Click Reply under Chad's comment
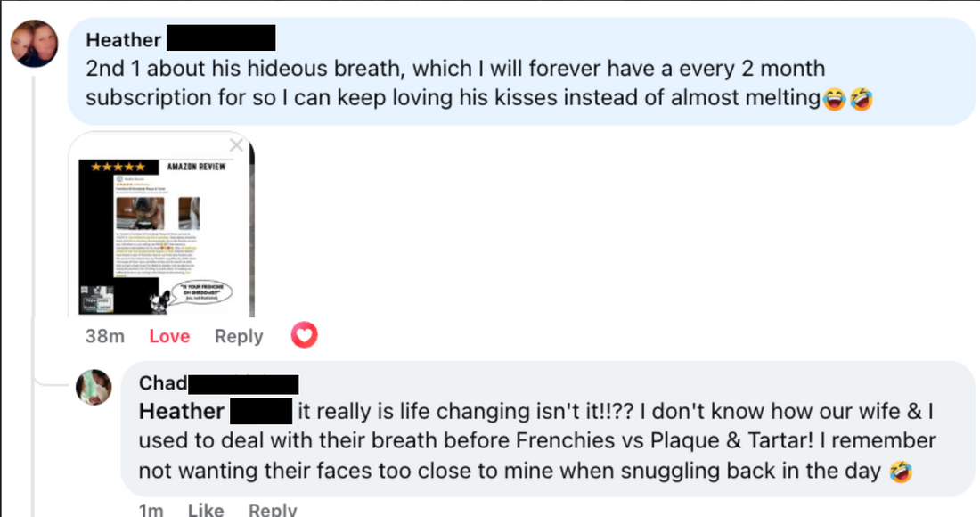 (273, 510)
